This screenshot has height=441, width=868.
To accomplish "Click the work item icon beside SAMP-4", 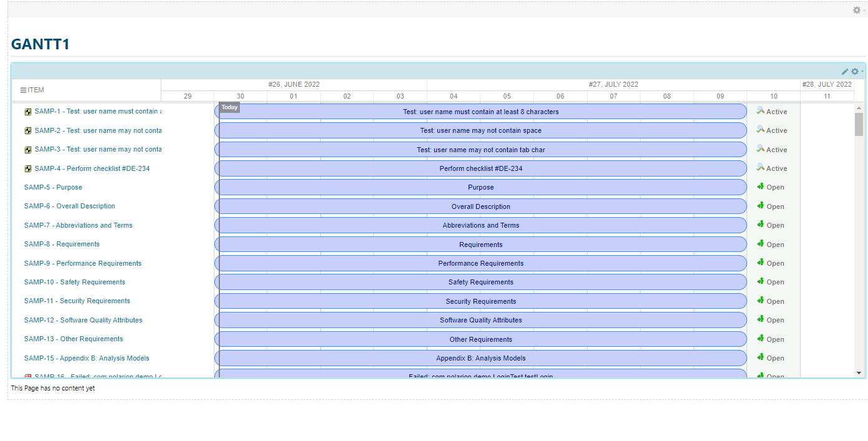I will pos(28,169).
